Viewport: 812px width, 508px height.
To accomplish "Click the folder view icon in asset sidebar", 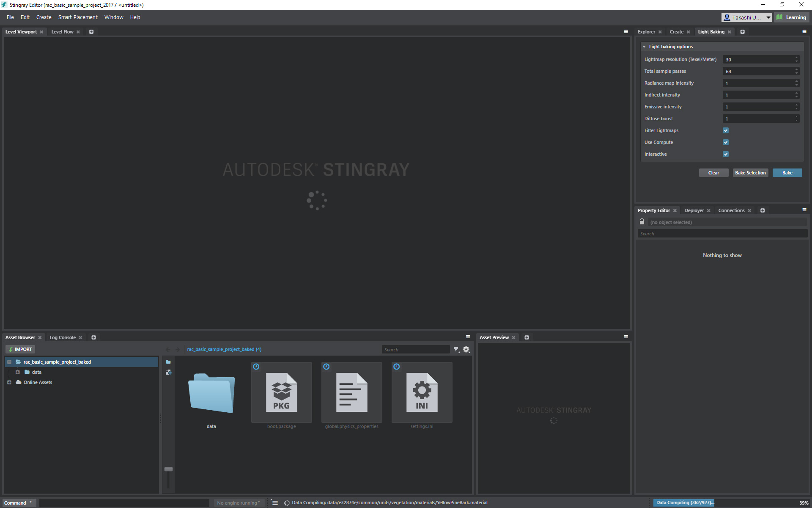I will (x=168, y=362).
